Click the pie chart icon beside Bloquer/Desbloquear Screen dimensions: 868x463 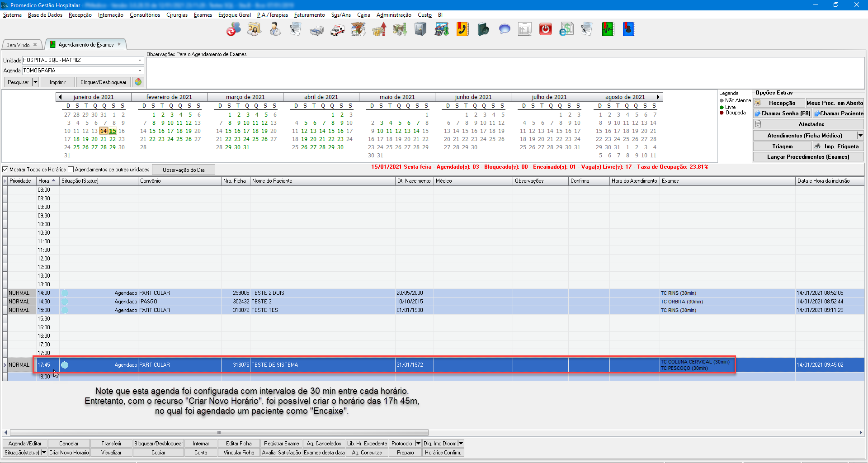point(138,82)
